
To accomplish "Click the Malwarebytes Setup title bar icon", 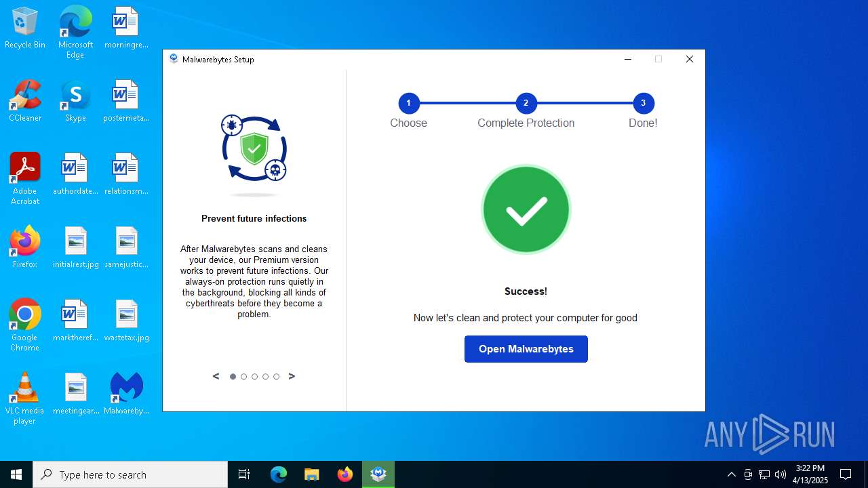I will pos(174,59).
